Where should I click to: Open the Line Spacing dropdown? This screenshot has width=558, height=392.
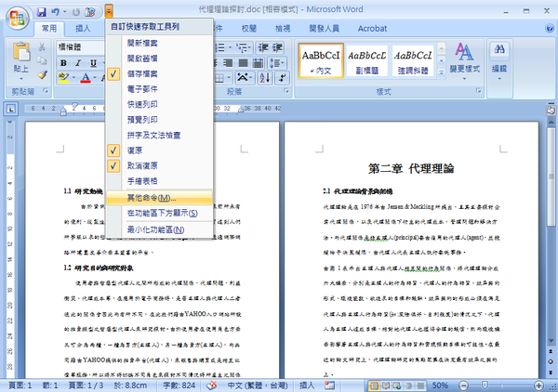tap(277, 63)
